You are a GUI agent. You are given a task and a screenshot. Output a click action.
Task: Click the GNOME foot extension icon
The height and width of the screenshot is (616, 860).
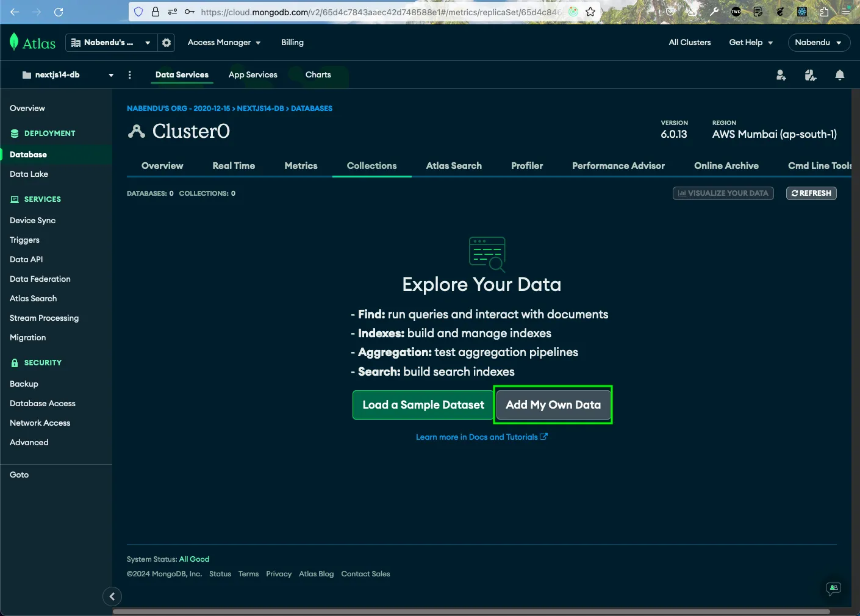point(780,12)
